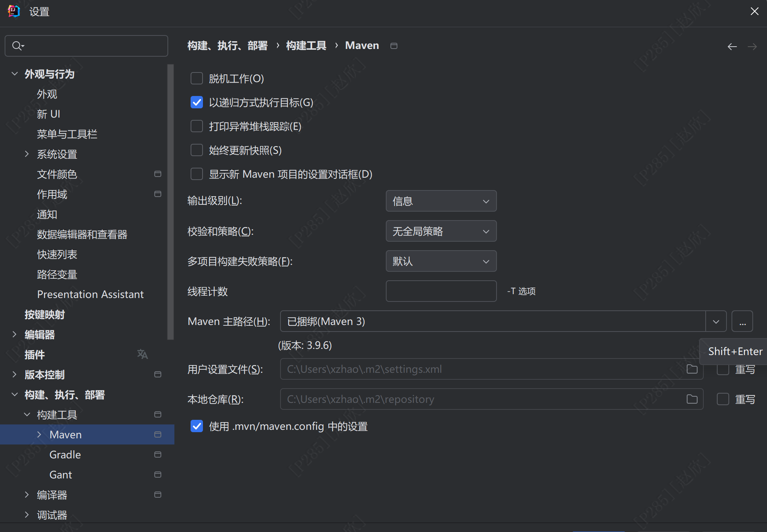
Task: Uncheck 以递归方式执行目标 checkbox
Action: click(197, 103)
